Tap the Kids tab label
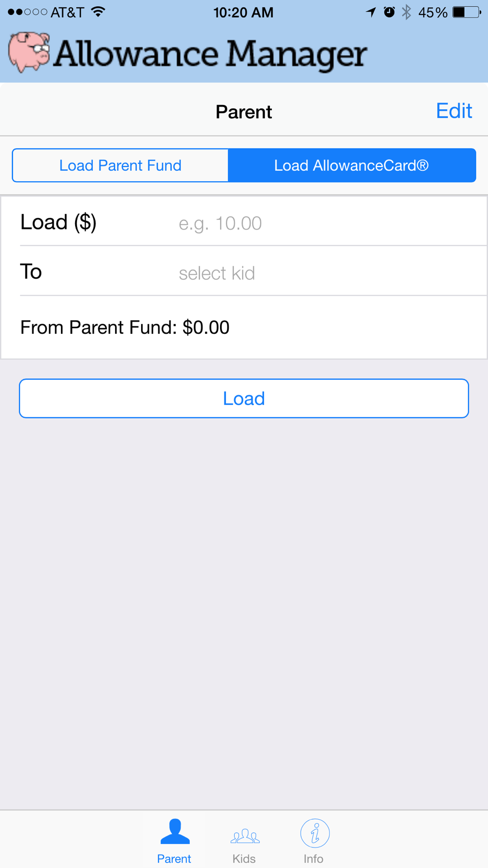The image size is (488, 868). 244,859
